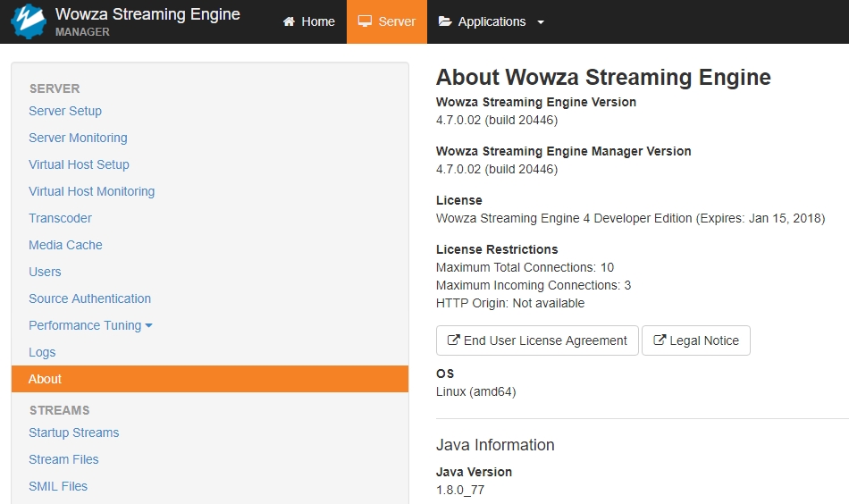849x504 pixels.
Task: Select the license text 'Developer Edition (Expires: Jan 15, 2018)'
Action: [x=710, y=218]
